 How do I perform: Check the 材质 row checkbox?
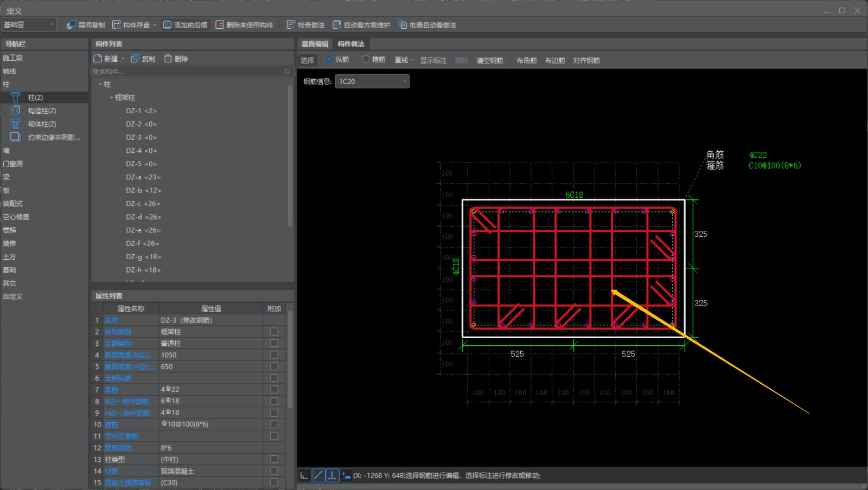coord(274,471)
